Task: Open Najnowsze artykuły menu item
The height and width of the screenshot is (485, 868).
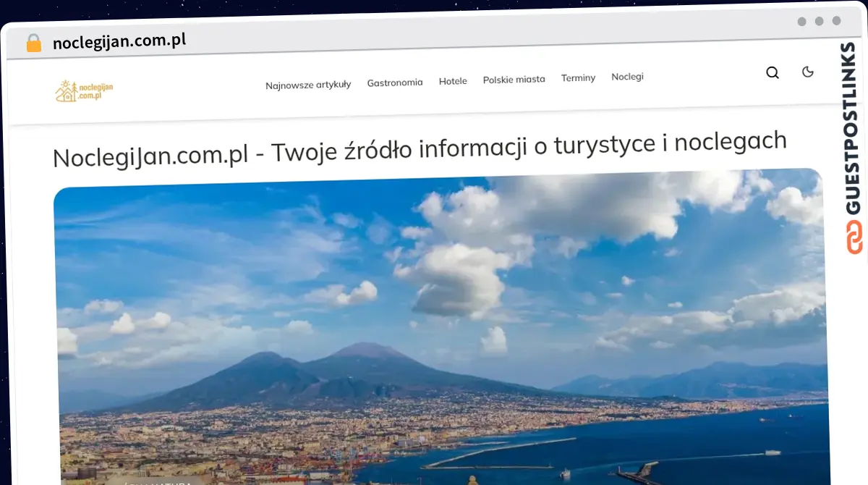Action: (x=308, y=84)
